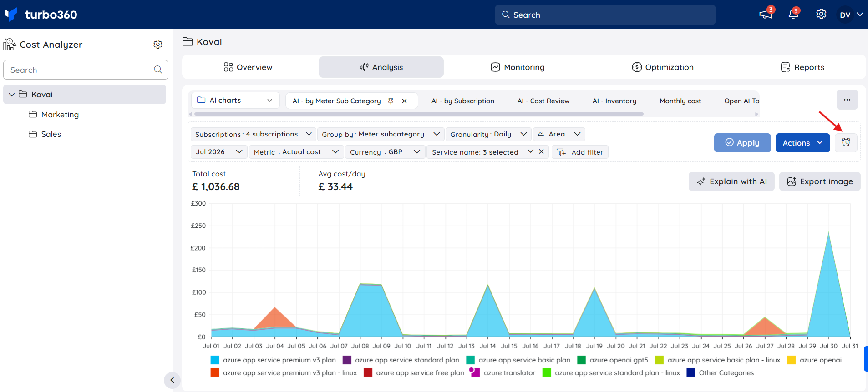Switch to the Monitoring tab

click(x=518, y=67)
